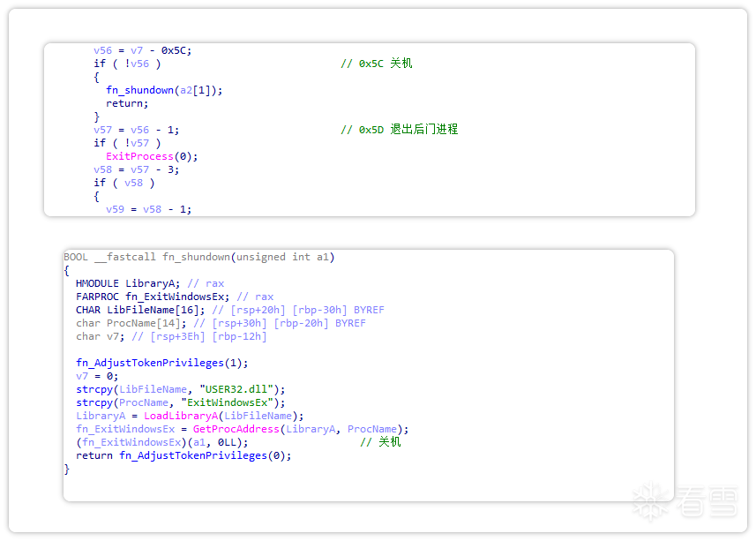Image resolution: width=756 pixels, height=541 pixels.
Task: Click the 'if ( v58 )' condition
Action: 124,183
